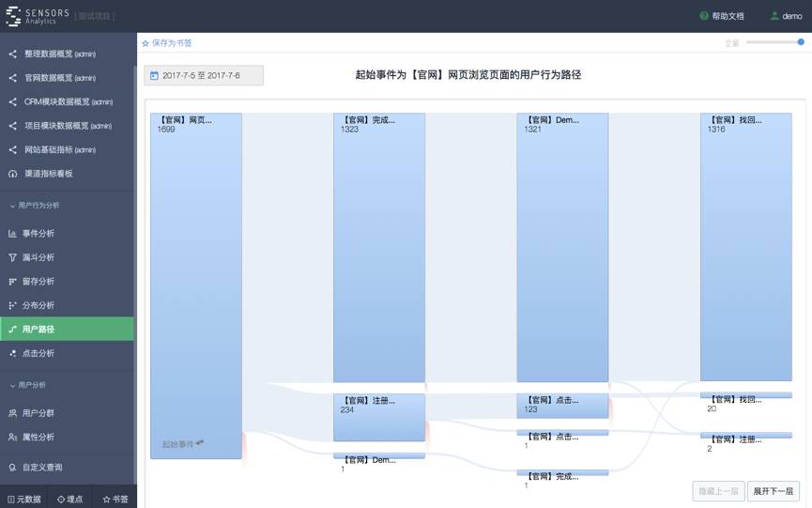
Task: Select the 【官网】点击... 123 node
Action: (562, 406)
